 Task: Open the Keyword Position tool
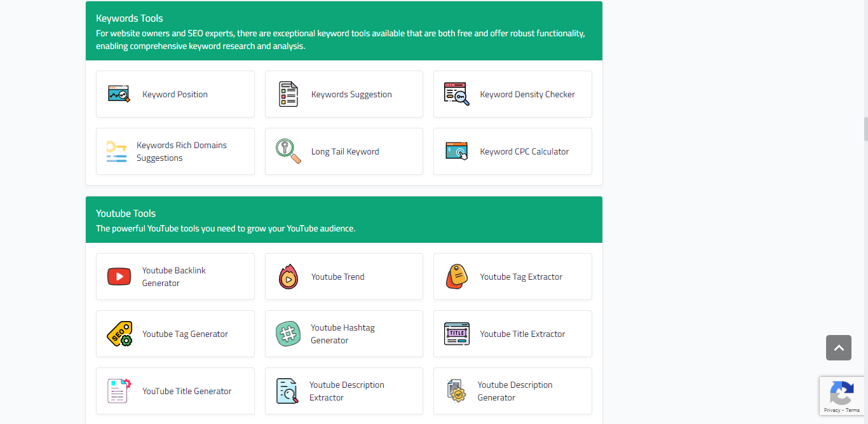(x=175, y=94)
